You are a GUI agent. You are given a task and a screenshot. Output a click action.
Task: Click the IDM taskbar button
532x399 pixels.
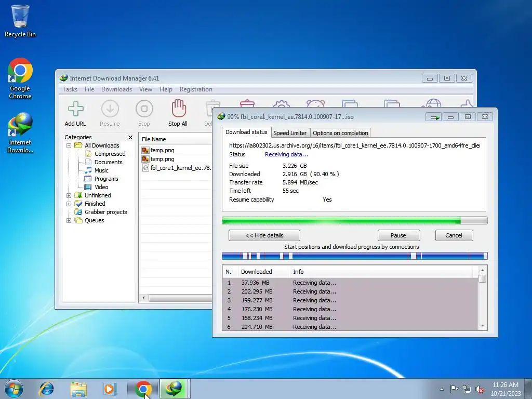coord(174,389)
